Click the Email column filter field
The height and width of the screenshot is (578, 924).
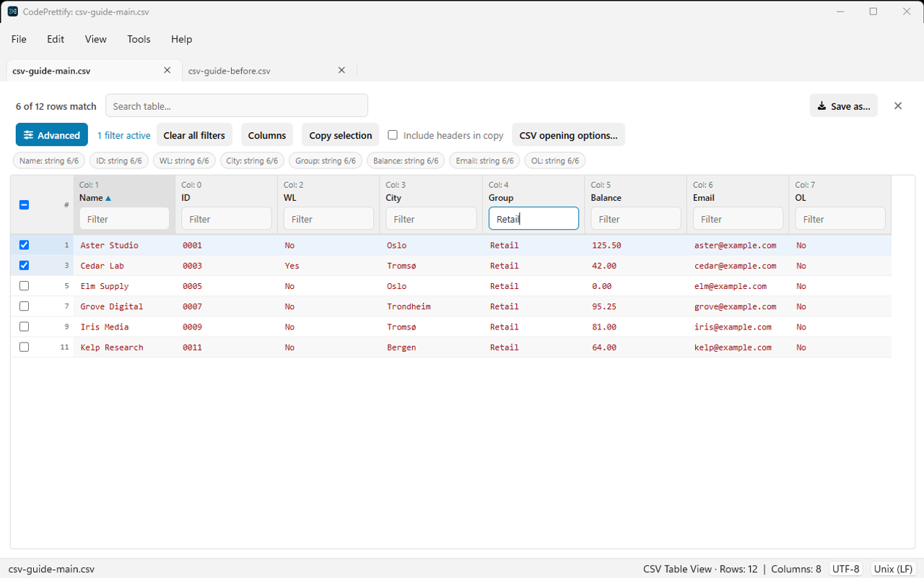point(738,219)
